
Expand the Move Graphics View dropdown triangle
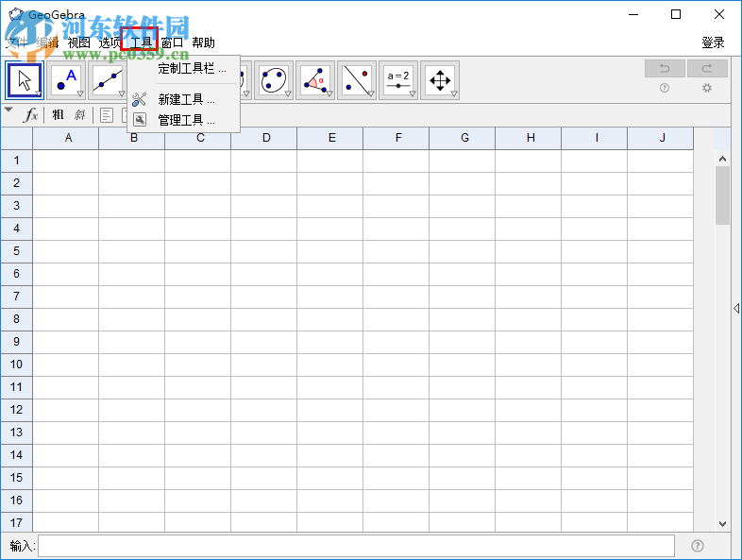click(x=454, y=93)
